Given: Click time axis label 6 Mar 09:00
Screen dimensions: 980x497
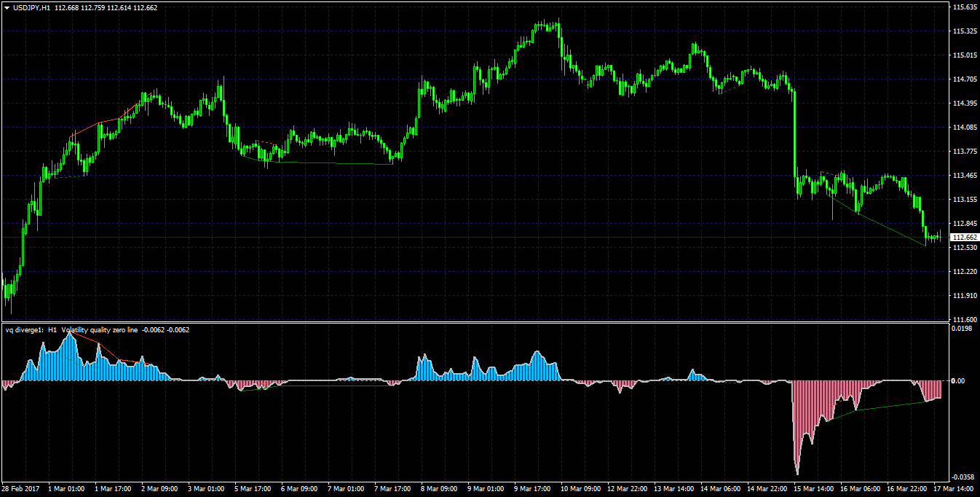Looking at the screenshot, I should (299, 488).
